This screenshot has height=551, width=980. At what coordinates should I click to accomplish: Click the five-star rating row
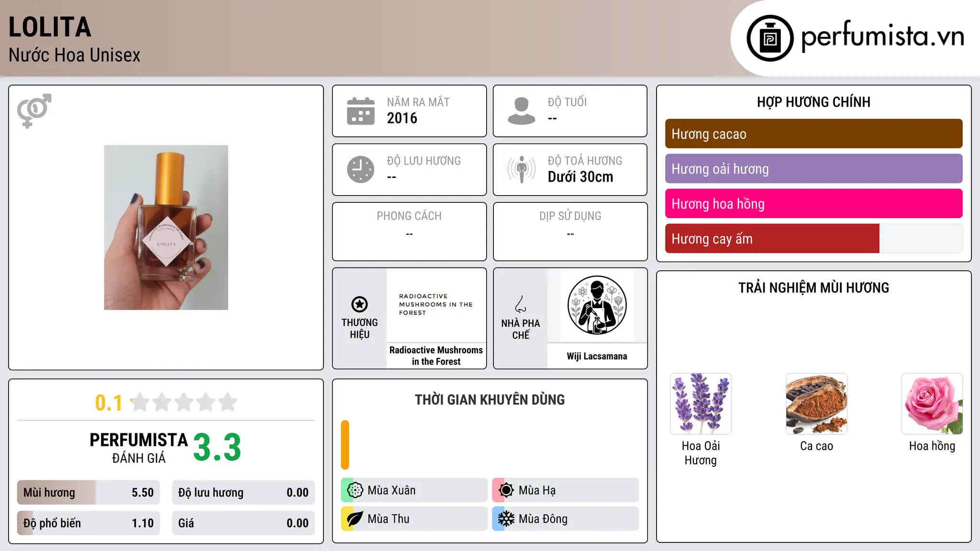tap(184, 402)
